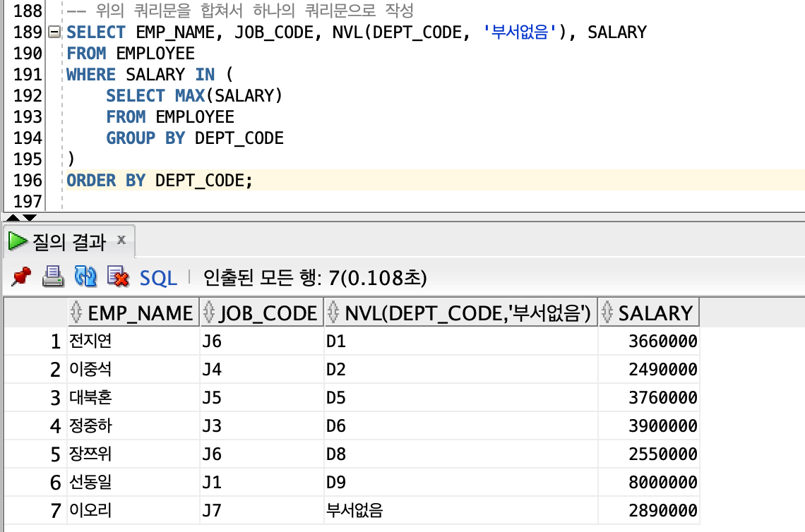Viewport: 805px width, 532px height.
Task: Select the 질의 결과 tab
Action: pos(68,241)
